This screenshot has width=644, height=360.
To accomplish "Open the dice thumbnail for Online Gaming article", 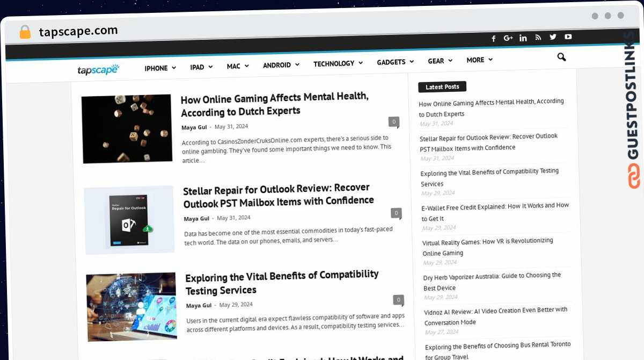I will (127, 129).
